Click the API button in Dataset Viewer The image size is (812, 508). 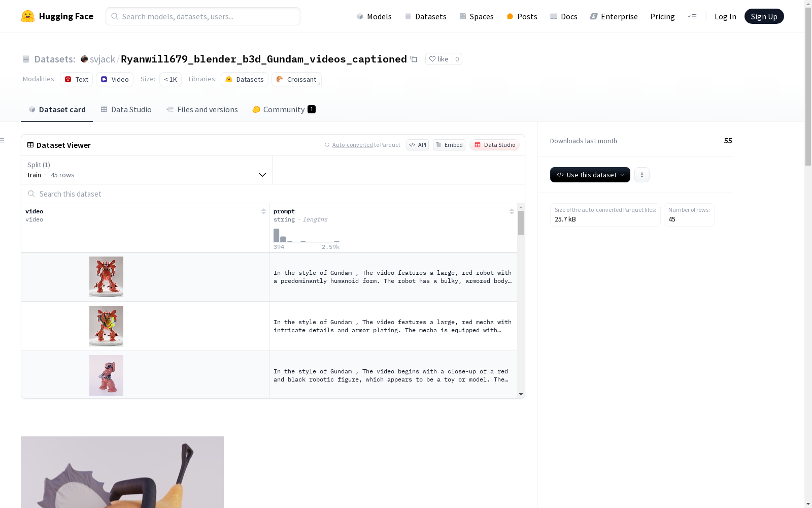tap(418, 145)
